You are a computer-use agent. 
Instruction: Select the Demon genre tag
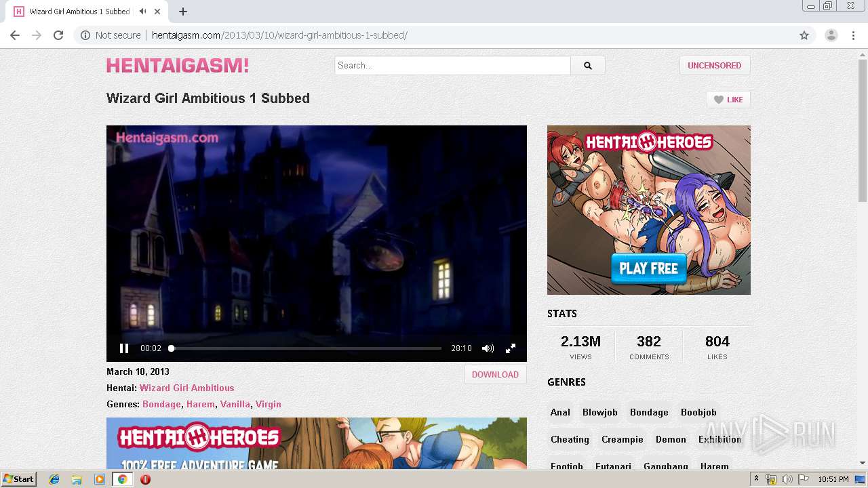point(671,439)
